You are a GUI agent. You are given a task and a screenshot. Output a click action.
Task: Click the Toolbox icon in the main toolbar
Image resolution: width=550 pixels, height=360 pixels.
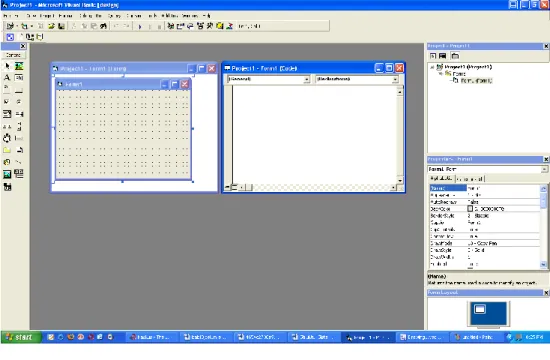click(210, 26)
